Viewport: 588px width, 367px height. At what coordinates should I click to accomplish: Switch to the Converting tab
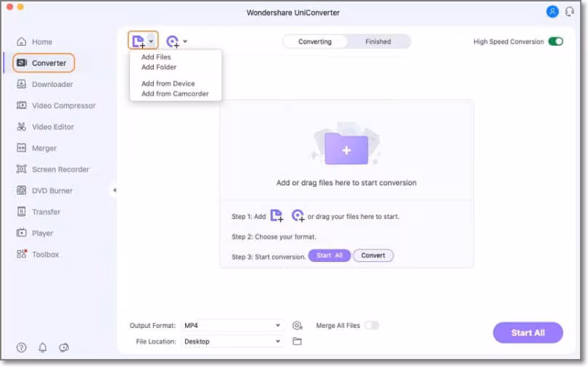pos(314,41)
